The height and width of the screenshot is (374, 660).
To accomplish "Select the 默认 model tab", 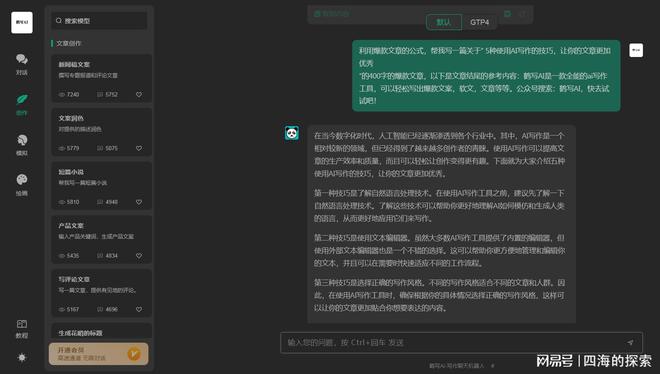I will [x=444, y=22].
